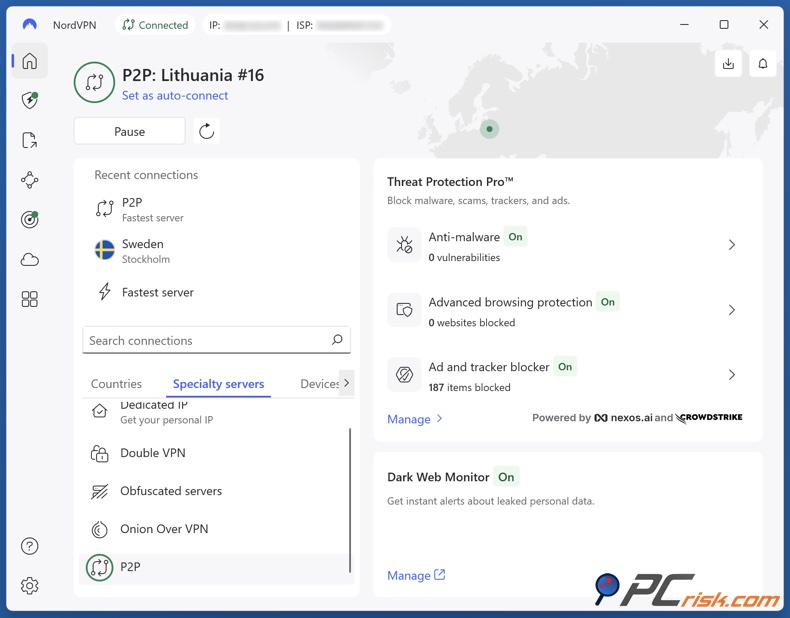Screen dimensions: 790x618
Task: Click the Dedicated IP house icon
Action: tap(99, 411)
